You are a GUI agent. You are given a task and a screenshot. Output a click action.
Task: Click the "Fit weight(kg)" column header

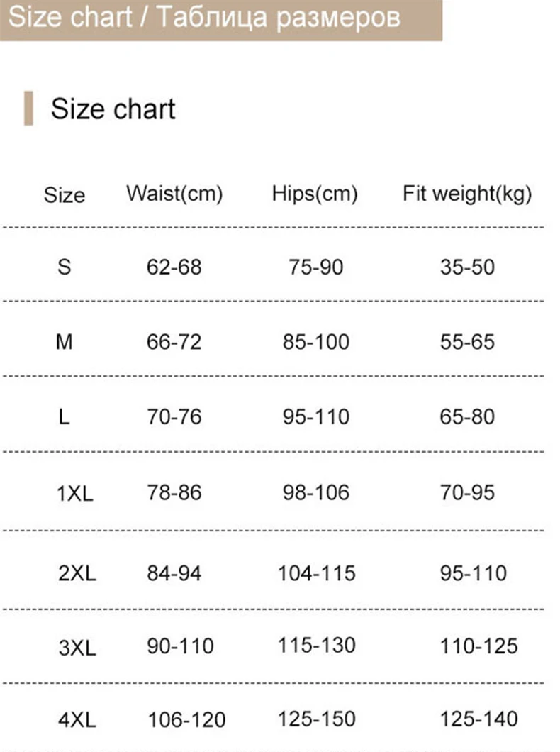(467, 193)
